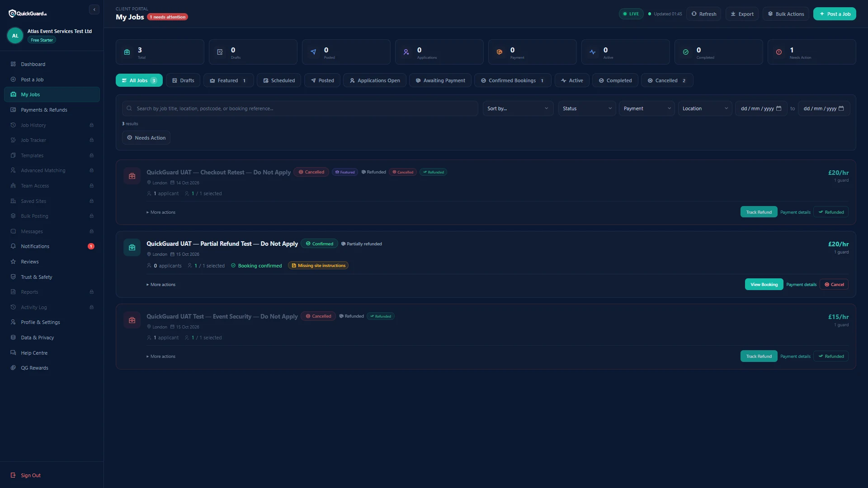Click the lock icon beside Job History

[x=91, y=125]
